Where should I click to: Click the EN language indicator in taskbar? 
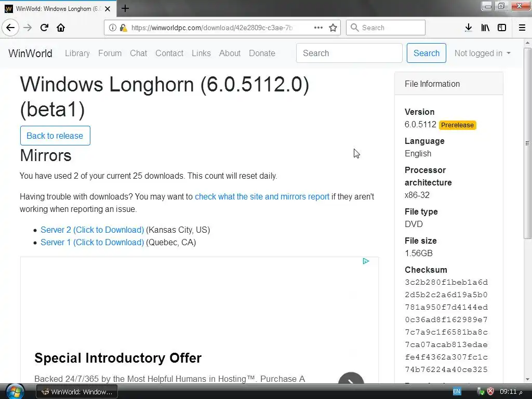(457, 391)
